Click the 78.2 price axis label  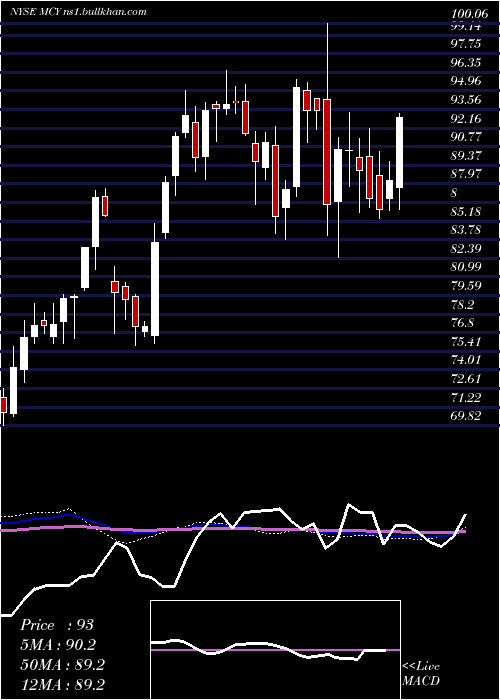pos(464,304)
